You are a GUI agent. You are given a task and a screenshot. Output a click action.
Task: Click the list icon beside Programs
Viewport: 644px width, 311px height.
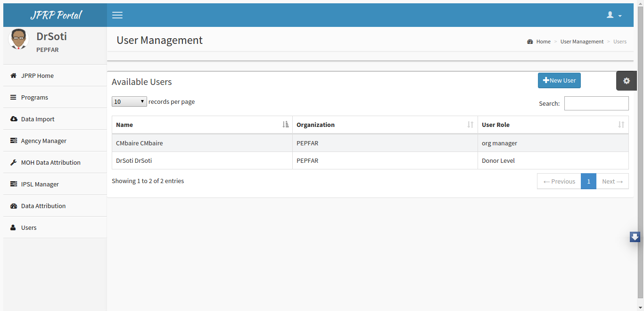pyautogui.click(x=13, y=97)
